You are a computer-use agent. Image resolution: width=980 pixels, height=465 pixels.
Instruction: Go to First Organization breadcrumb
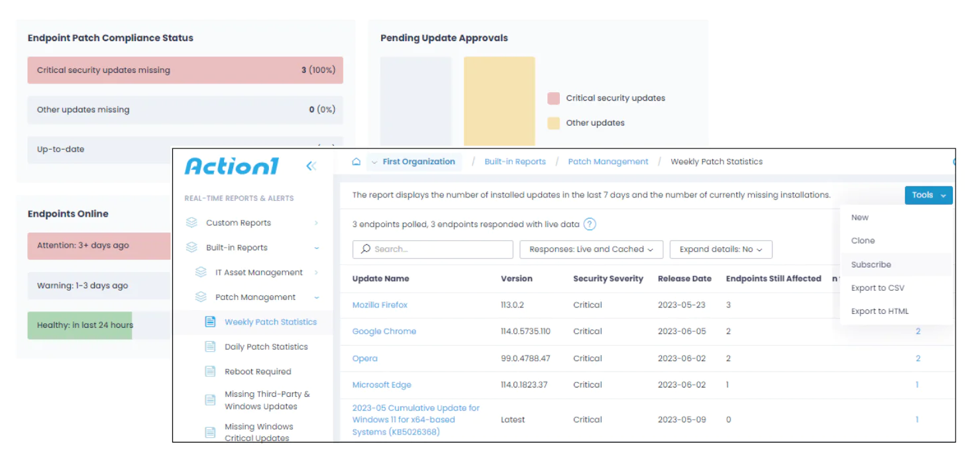point(419,162)
